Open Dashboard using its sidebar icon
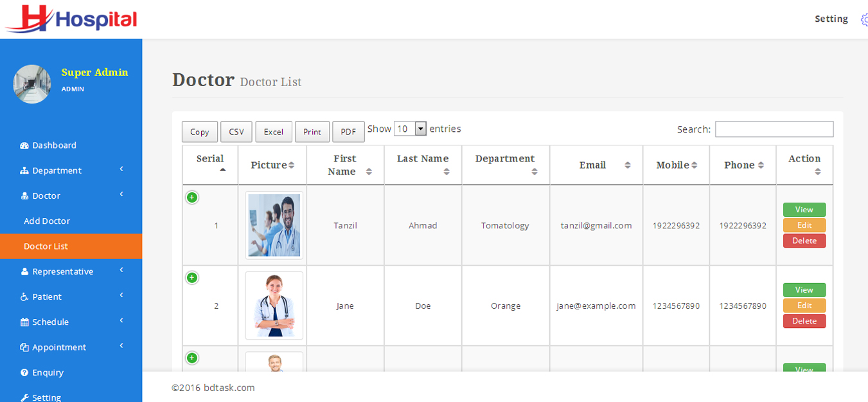This screenshot has height=402, width=868. coord(24,145)
